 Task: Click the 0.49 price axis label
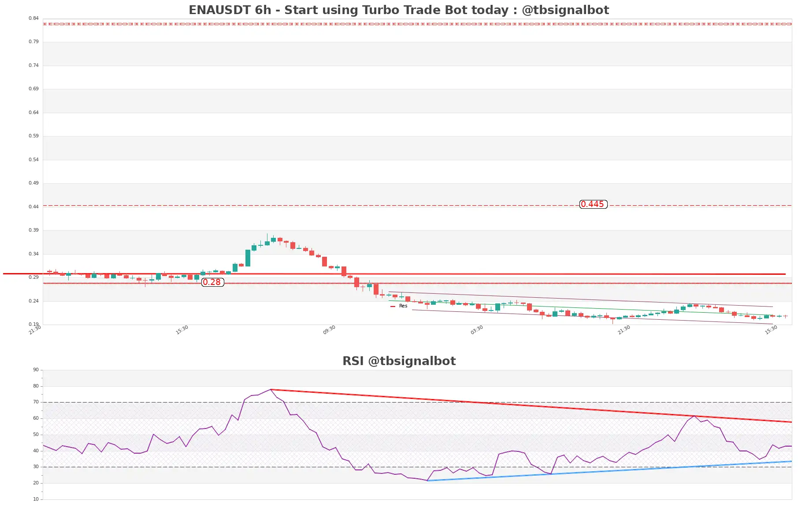click(x=33, y=183)
